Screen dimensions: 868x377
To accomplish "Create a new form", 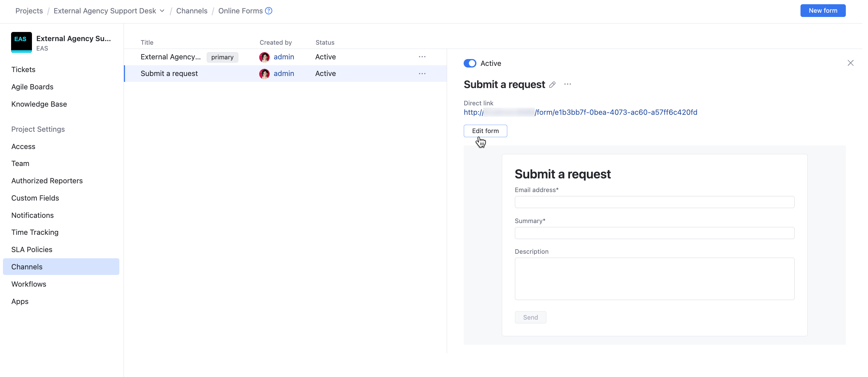I will pyautogui.click(x=823, y=10).
